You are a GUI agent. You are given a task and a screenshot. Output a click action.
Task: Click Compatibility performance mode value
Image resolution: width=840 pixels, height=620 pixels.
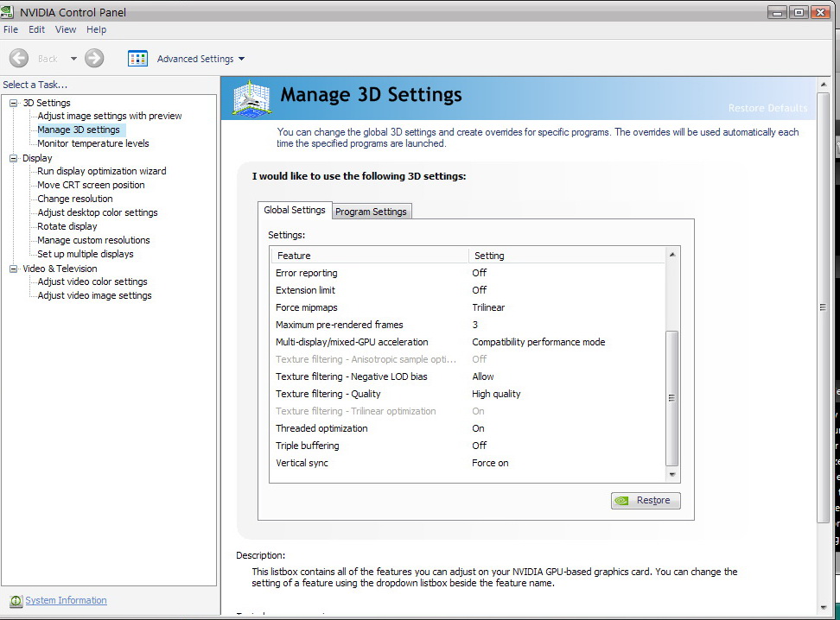point(538,342)
